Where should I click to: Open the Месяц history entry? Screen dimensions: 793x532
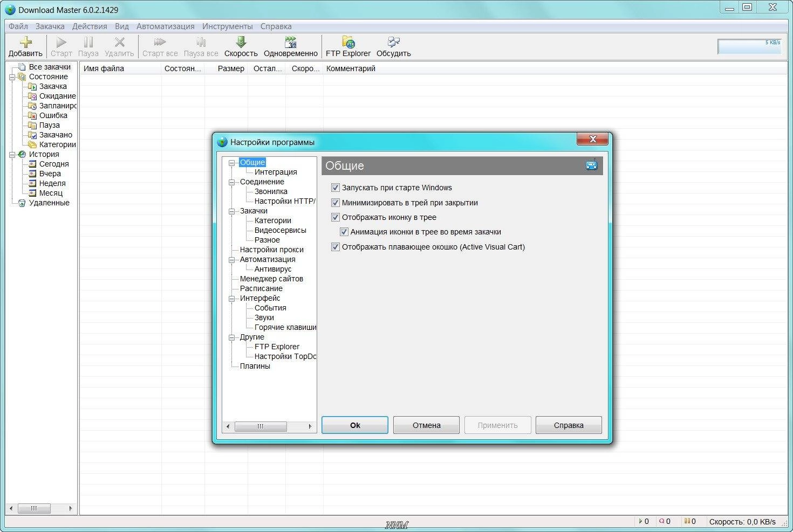click(x=51, y=193)
